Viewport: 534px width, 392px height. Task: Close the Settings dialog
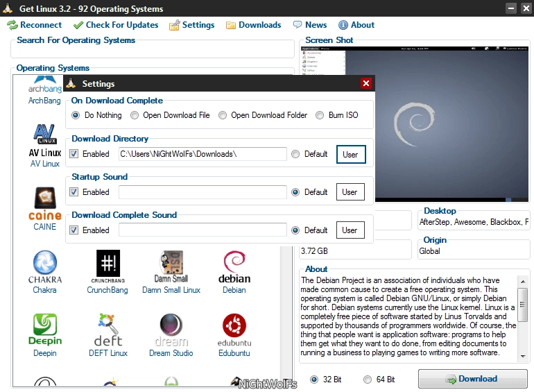(x=366, y=83)
